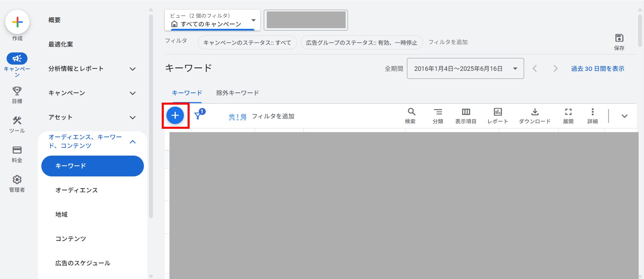Select オーディエンス in the sidebar
Viewport: 644px width, 279px height.
click(x=77, y=190)
